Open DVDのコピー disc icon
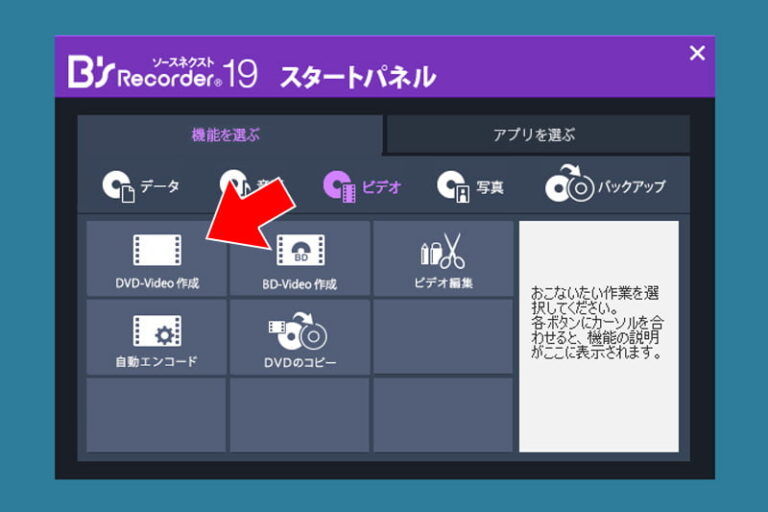The width and height of the screenshot is (768, 512). point(298,331)
